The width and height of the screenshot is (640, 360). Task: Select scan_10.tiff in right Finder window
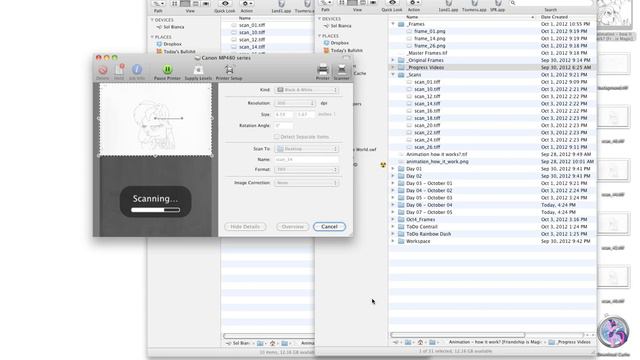point(427,89)
